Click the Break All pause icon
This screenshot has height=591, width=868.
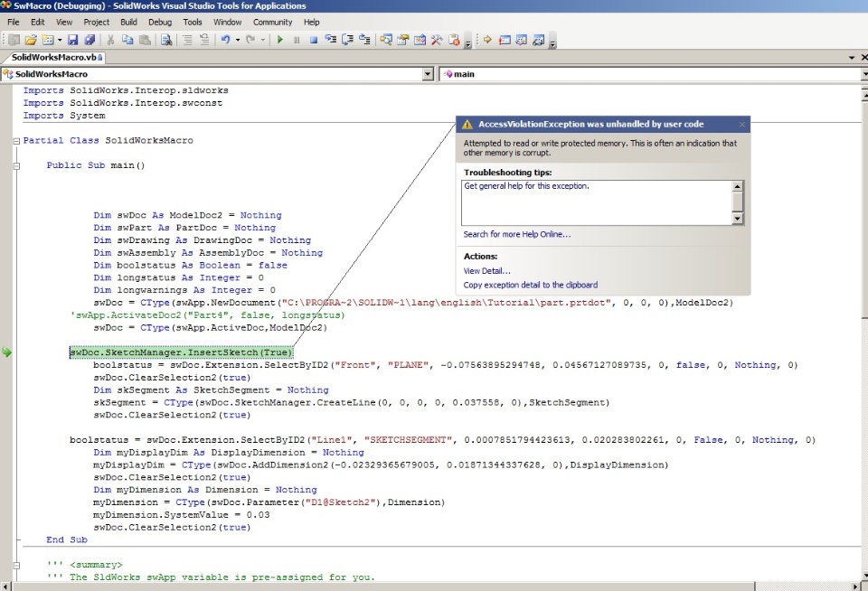(x=297, y=40)
